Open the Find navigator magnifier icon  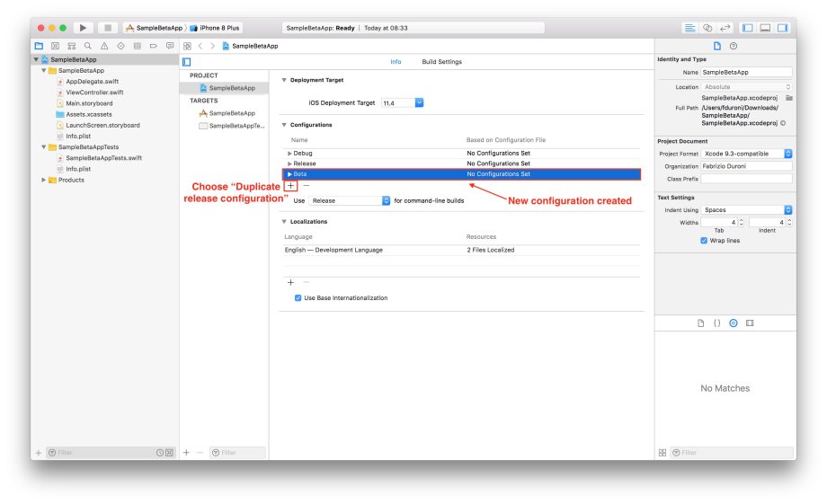click(87, 46)
